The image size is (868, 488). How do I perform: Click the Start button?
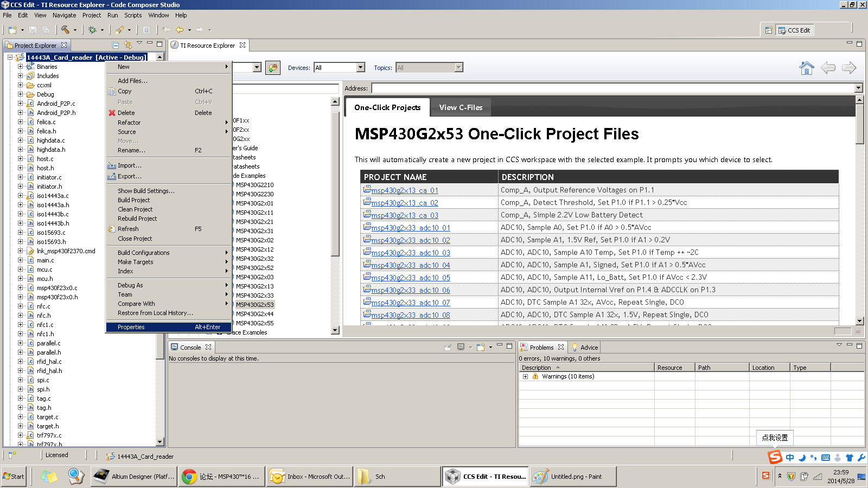(x=14, y=477)
